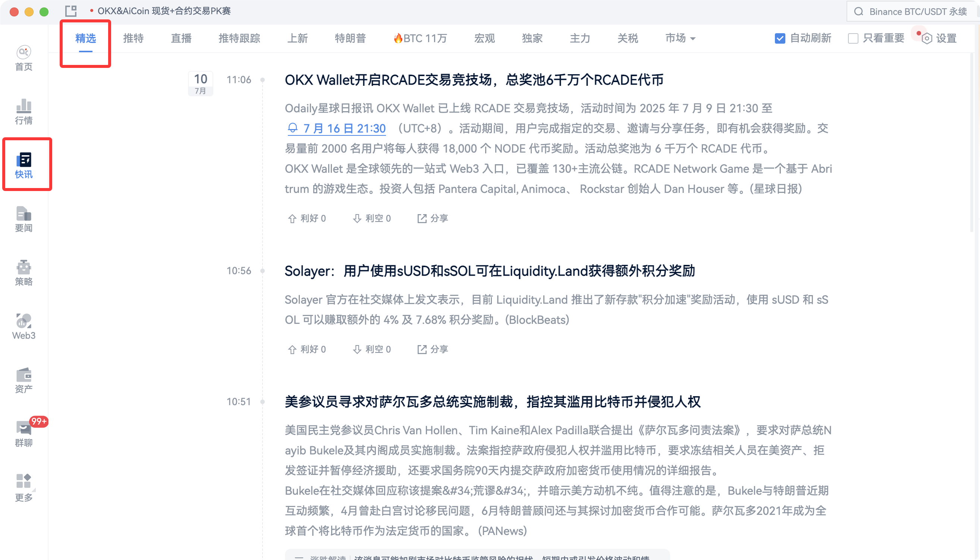980x560 pixels.
Task: Click the search magnifier icon
Action: (x=858, y=12)
